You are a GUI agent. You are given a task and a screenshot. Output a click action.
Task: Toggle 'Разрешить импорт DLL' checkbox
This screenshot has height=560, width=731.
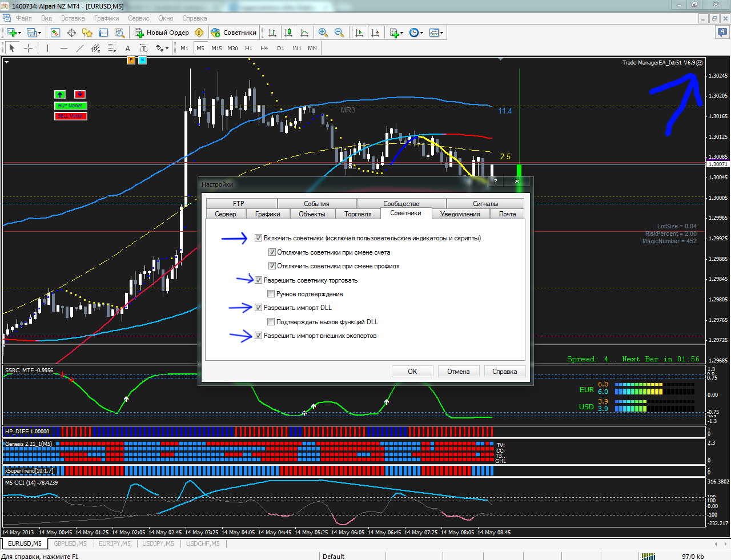point(258,308)
